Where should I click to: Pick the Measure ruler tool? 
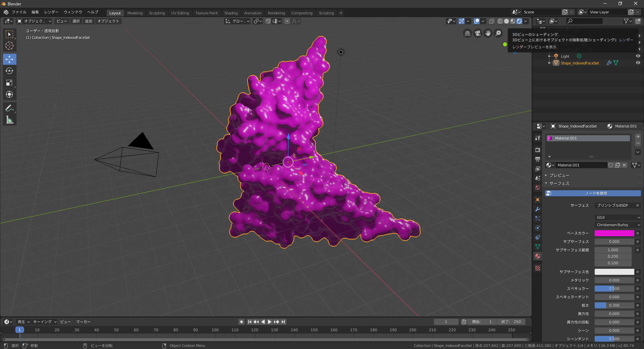[x=9, y=120]
